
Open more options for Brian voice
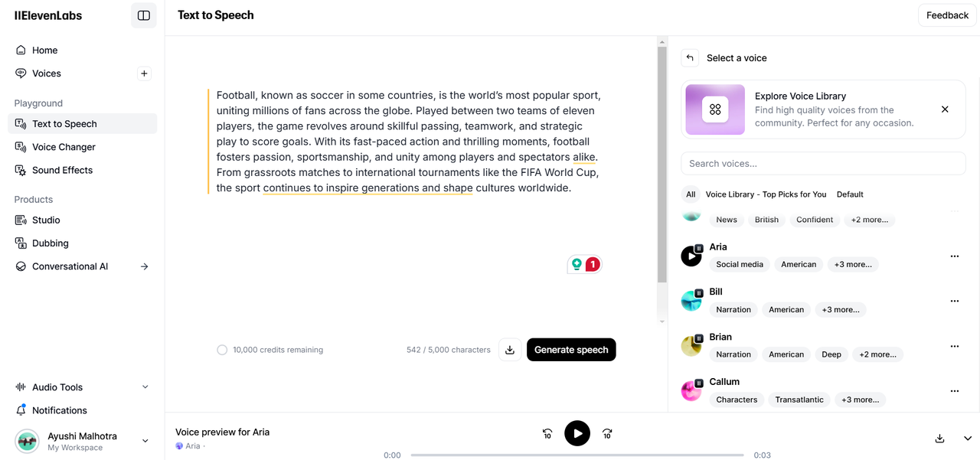tap(955, 347)
